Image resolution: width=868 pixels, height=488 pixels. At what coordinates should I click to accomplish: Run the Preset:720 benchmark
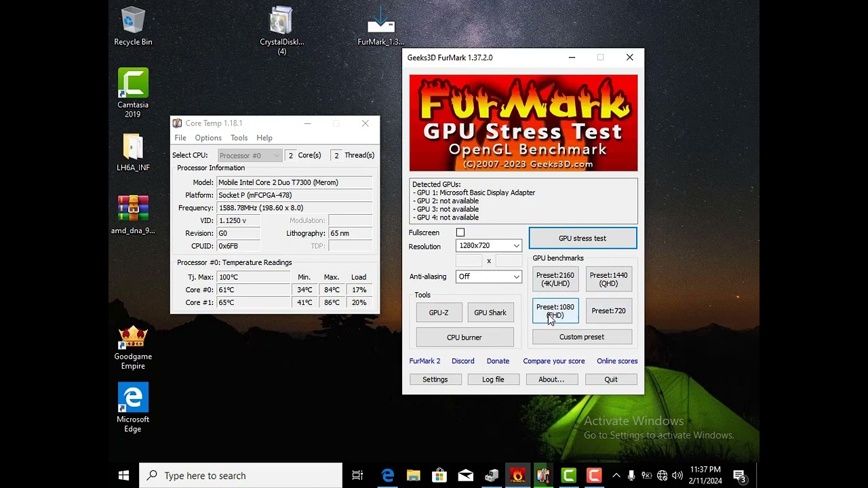pyautogui.click(x=608, y=311)
